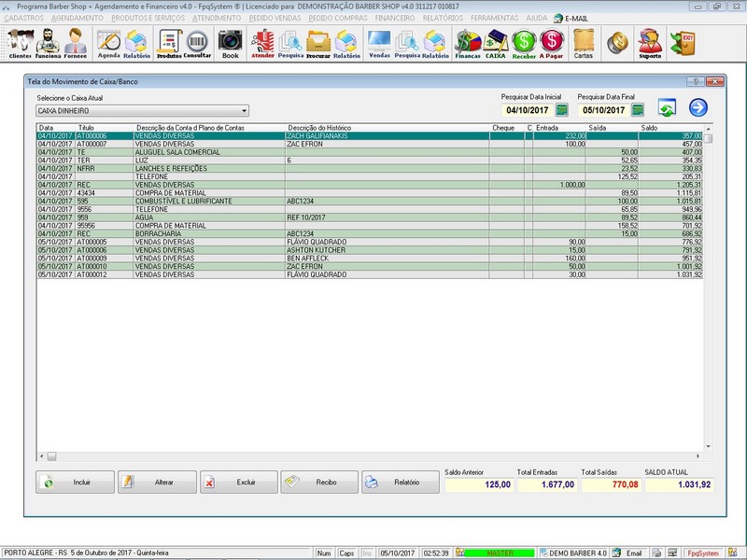The image size is (747, 560).
Task: Click the Suporte toolbar icon
Action: coord(649,43)
